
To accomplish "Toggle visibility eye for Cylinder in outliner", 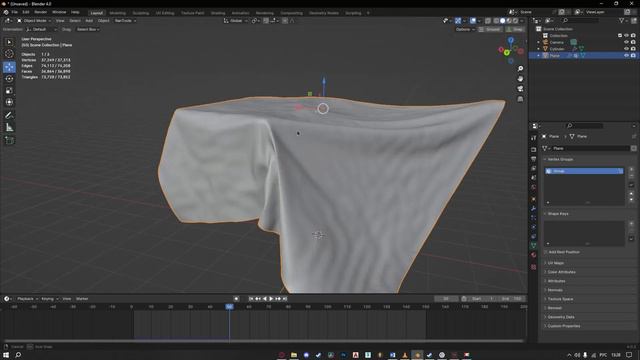I will click(627, 49).
